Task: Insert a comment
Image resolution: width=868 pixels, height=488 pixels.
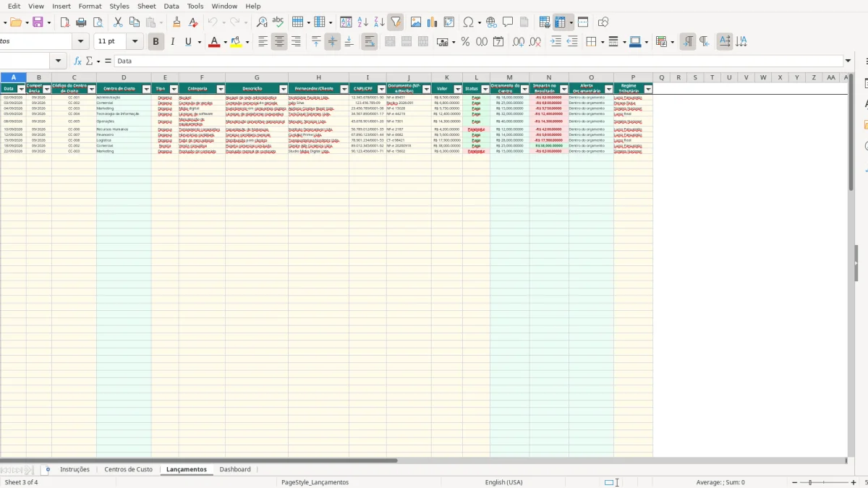Action: click(508, 22)
